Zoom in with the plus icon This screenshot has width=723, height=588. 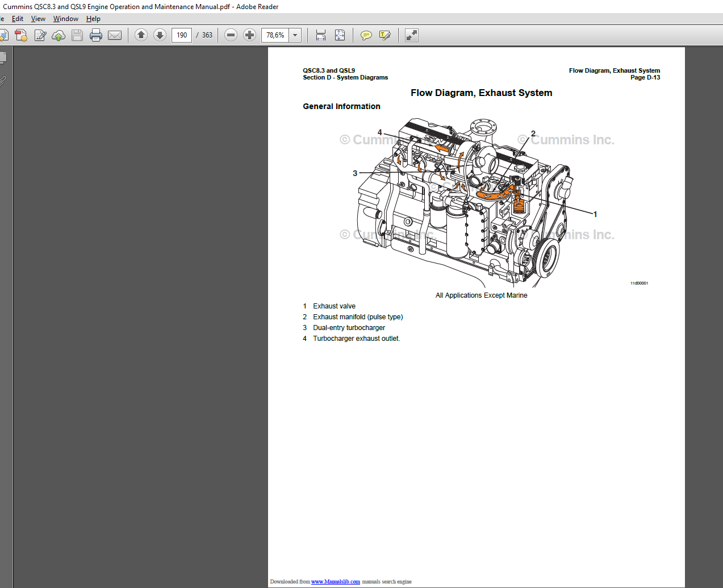pyautogui.click(x=249, y=35)
